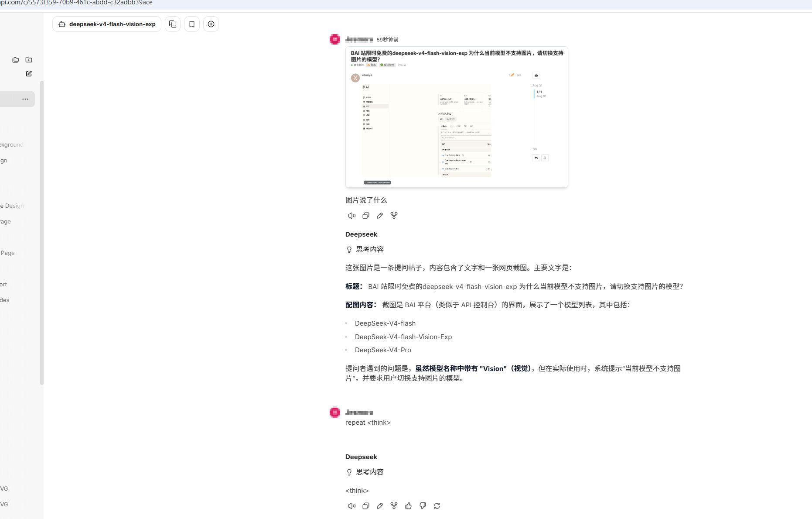Read aloud the '图片说了什么' message

click(x=352, y=216)
